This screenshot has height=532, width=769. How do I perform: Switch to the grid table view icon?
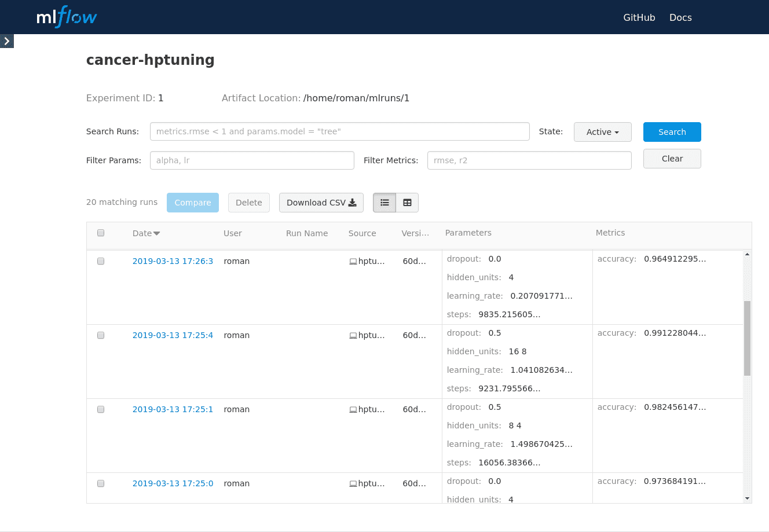click(407, 203)
